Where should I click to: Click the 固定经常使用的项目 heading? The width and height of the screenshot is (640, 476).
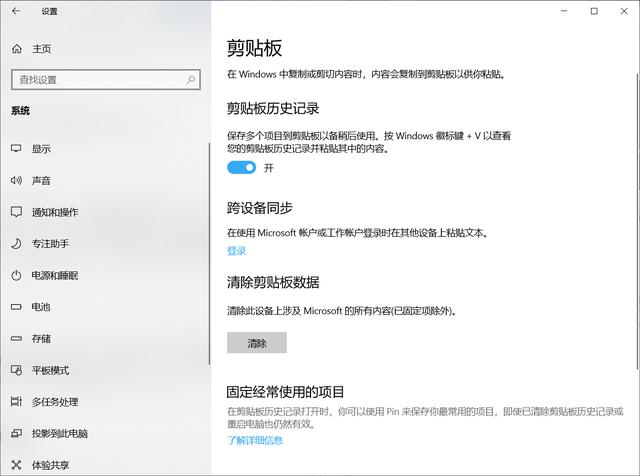(285, 392)
